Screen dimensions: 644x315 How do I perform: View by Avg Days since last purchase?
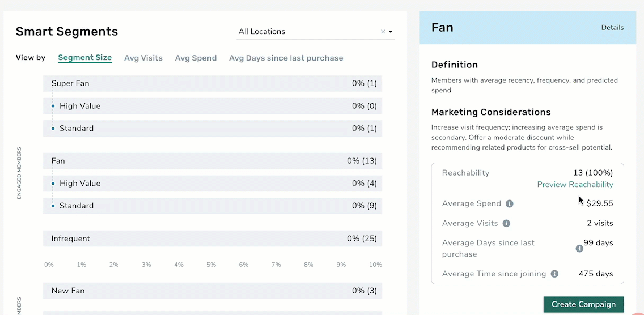click(x=286, y=58)
